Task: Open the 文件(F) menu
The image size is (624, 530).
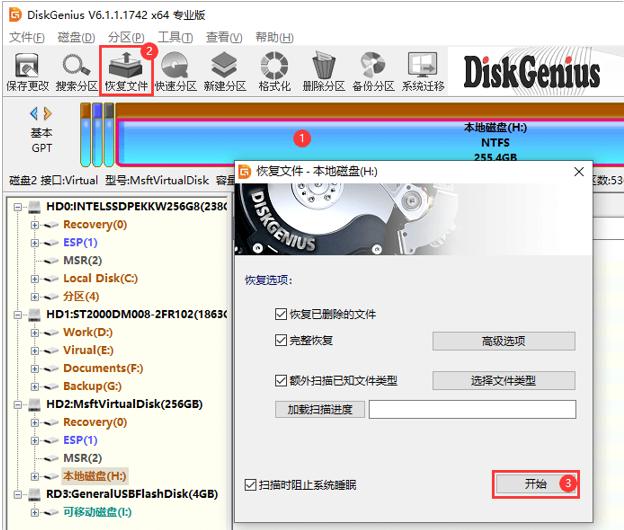Action: [x=26, y=37]
